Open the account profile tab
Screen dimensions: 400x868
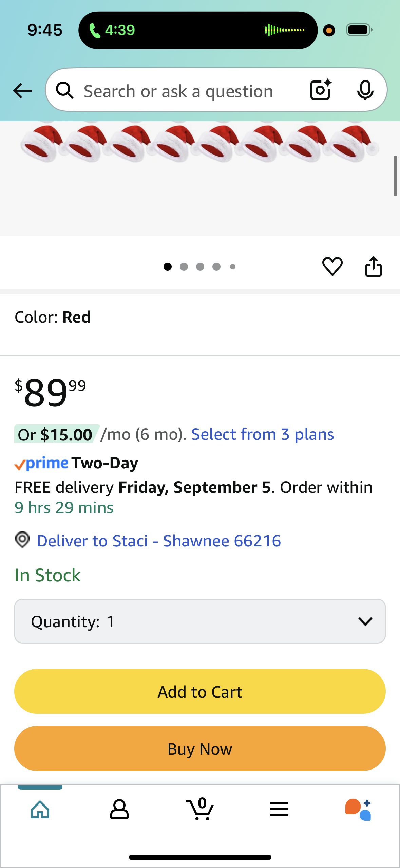119,810
